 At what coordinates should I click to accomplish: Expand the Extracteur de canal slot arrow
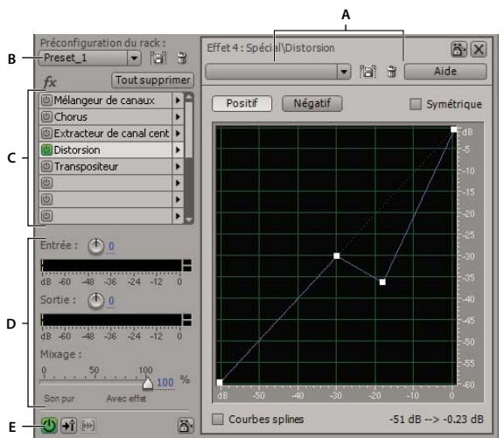178,133
